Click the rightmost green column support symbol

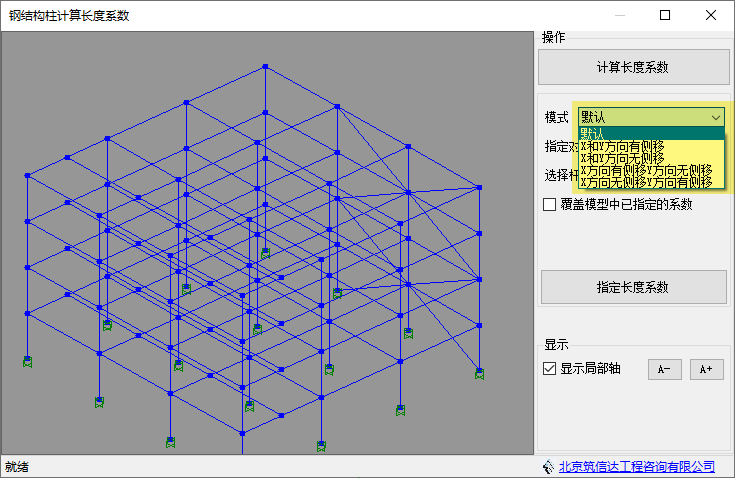480,373
